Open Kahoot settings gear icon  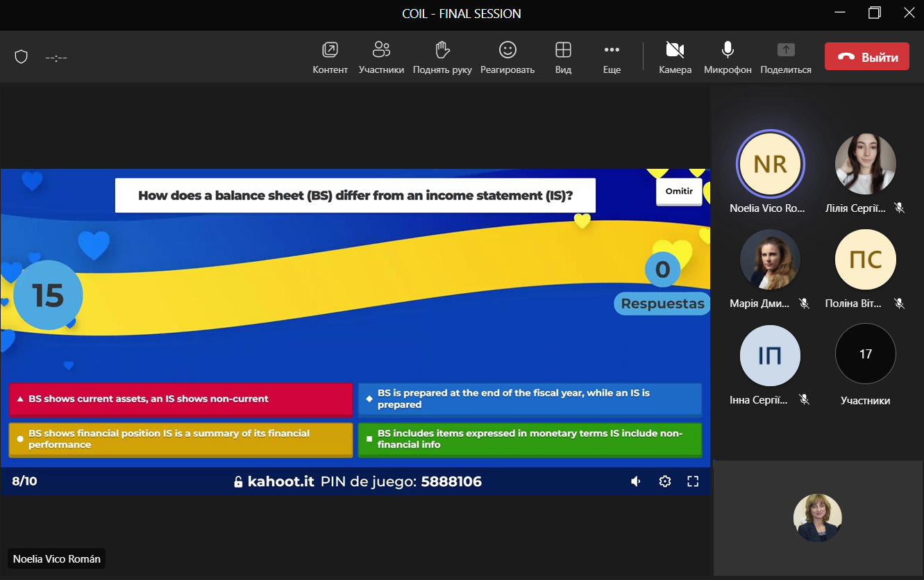[664, 481]
